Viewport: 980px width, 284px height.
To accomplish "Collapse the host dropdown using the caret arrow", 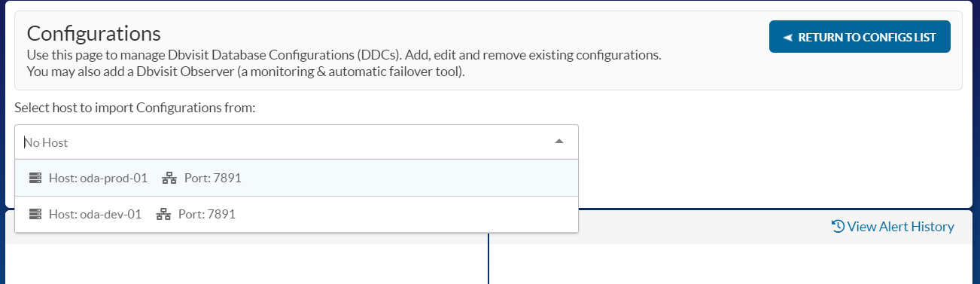I will (x=559, y=142).
